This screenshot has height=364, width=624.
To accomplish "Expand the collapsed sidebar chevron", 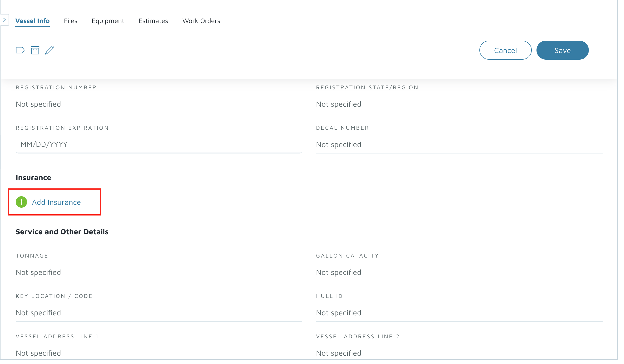I will pyautogui.click(x=5, y=20).
